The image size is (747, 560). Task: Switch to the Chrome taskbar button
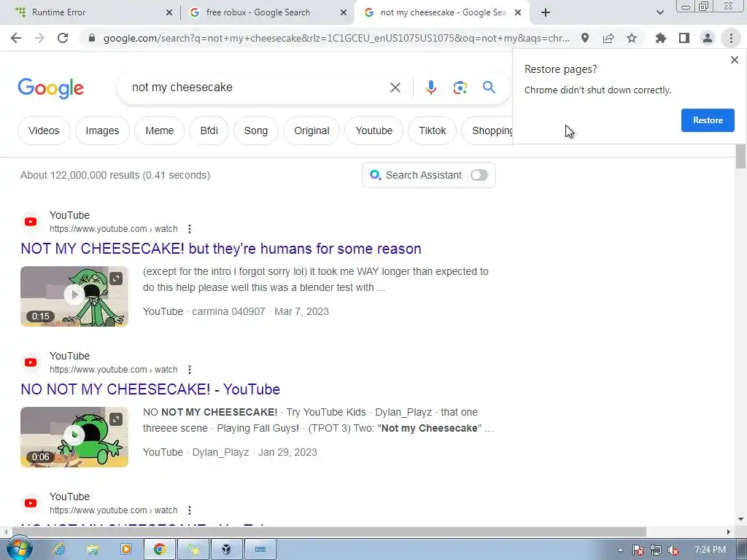pyautogui.click(x=160, y=550)
